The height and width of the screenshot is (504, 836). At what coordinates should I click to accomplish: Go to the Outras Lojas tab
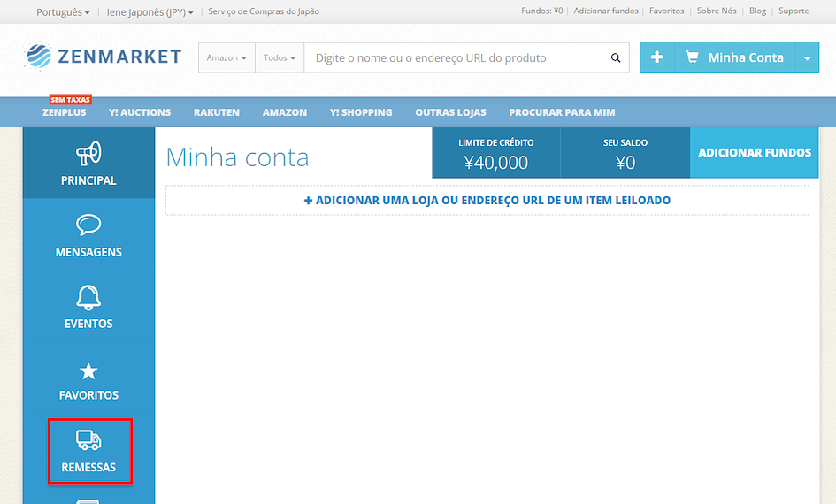pos(450,112)
